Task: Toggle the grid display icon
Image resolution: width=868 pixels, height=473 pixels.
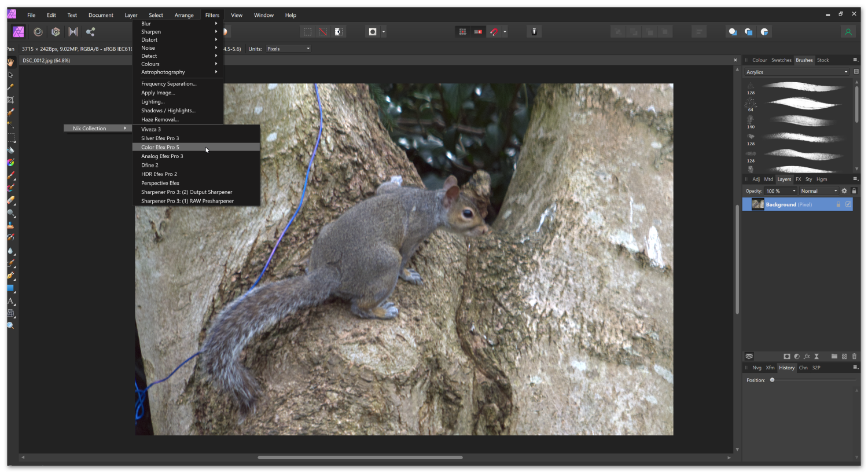Action: click(x=462, y=32)
